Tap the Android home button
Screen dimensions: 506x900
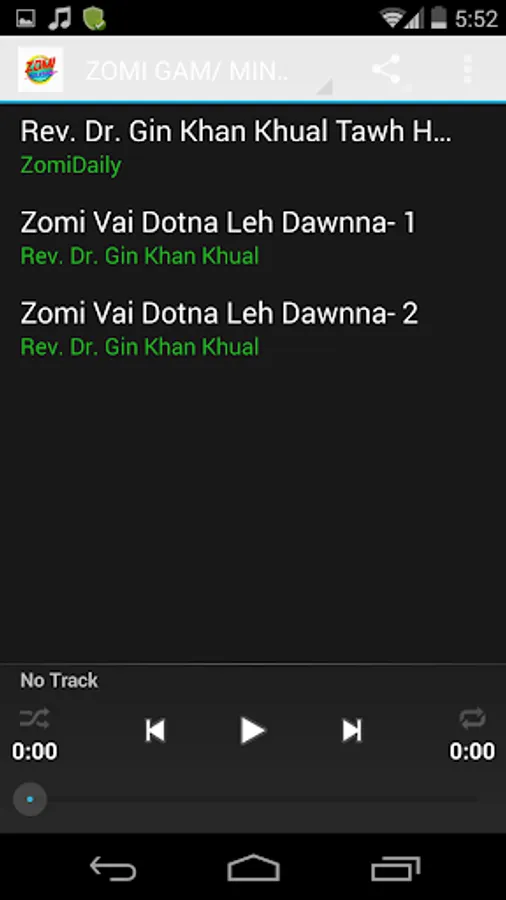(253, 868)
